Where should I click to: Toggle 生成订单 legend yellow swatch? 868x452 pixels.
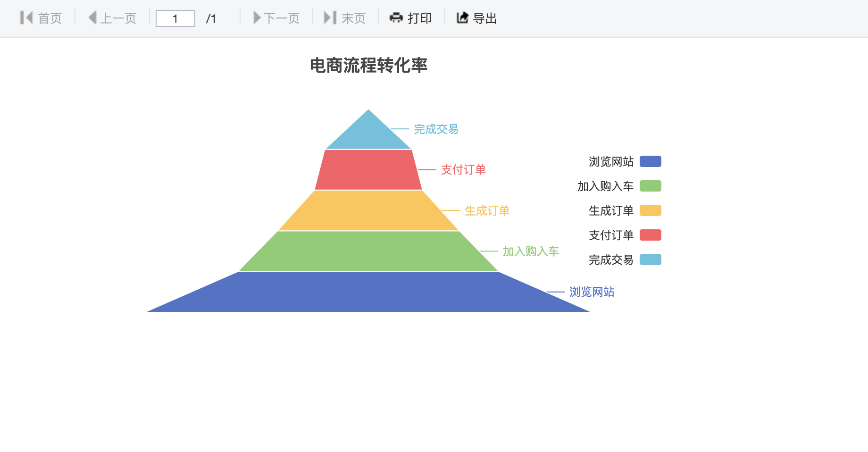click(x=651, y=210)
